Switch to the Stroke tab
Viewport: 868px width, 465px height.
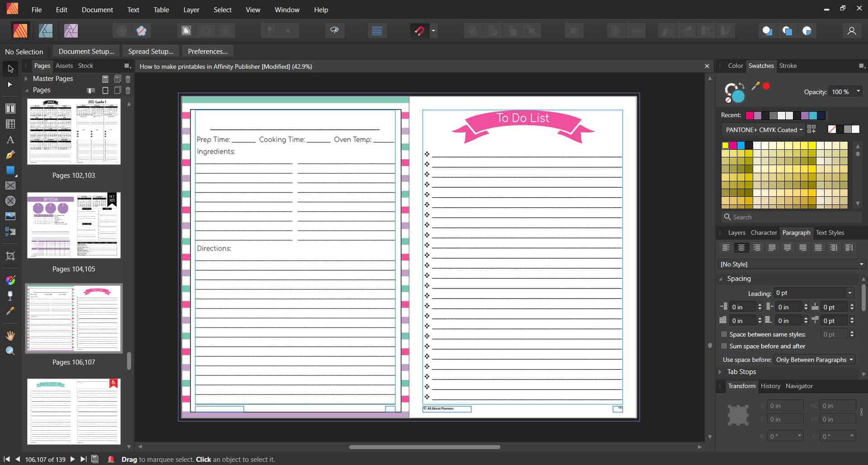pyautogui.click(x=788, y=66)
